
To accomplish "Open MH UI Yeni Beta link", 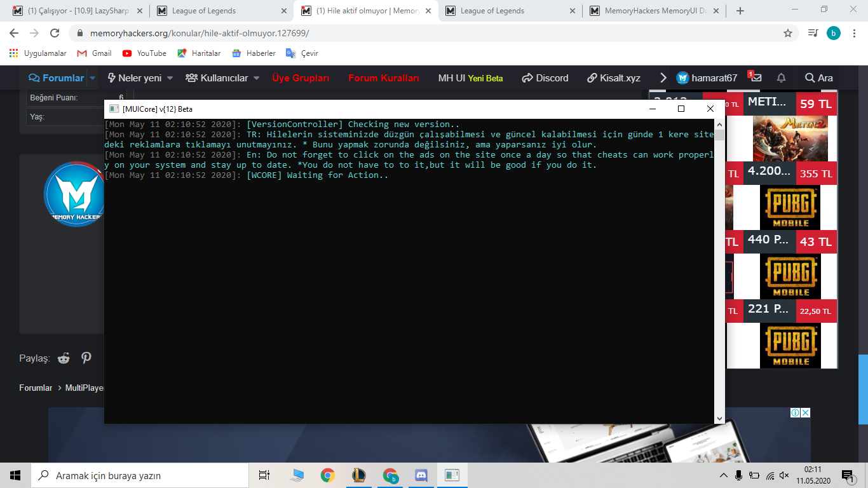I will coord(470,78).
